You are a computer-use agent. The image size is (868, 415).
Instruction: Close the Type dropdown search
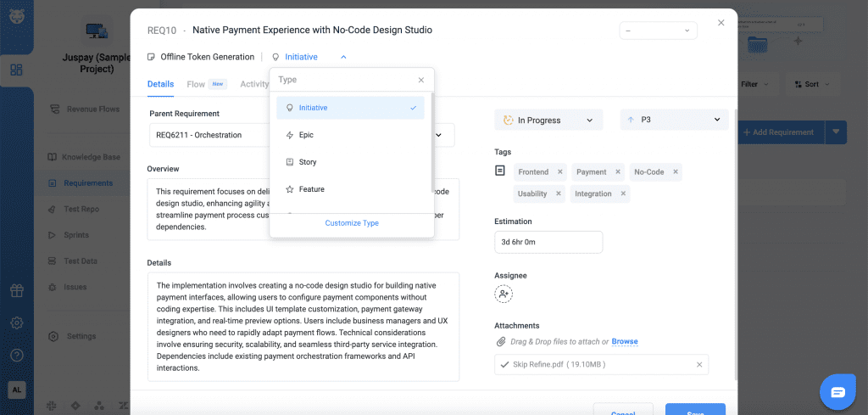(x=421, y=80)
